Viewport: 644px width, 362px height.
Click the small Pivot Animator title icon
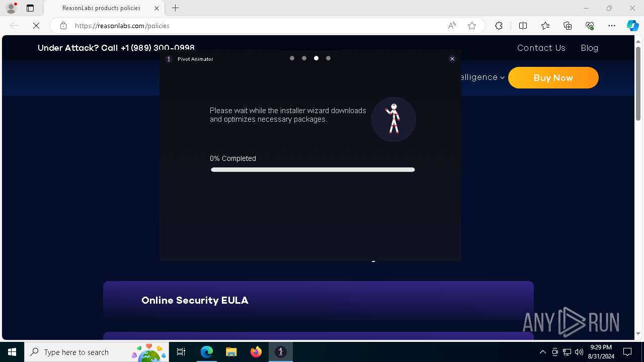pos(169,59)
